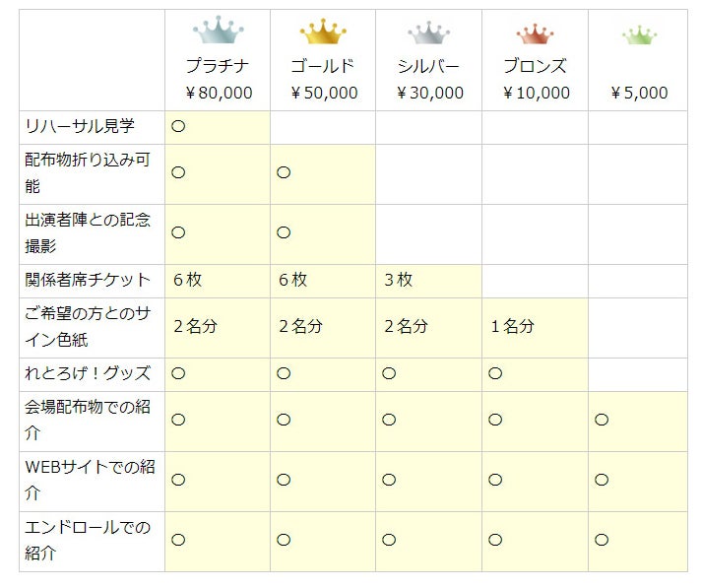Click the green crown icon

coord(639,35)
